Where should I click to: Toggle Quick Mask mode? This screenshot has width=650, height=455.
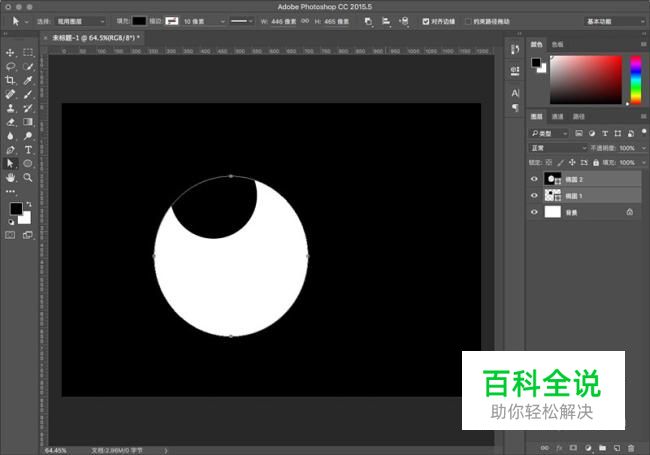pyautogui.click(x=10, y=235)
